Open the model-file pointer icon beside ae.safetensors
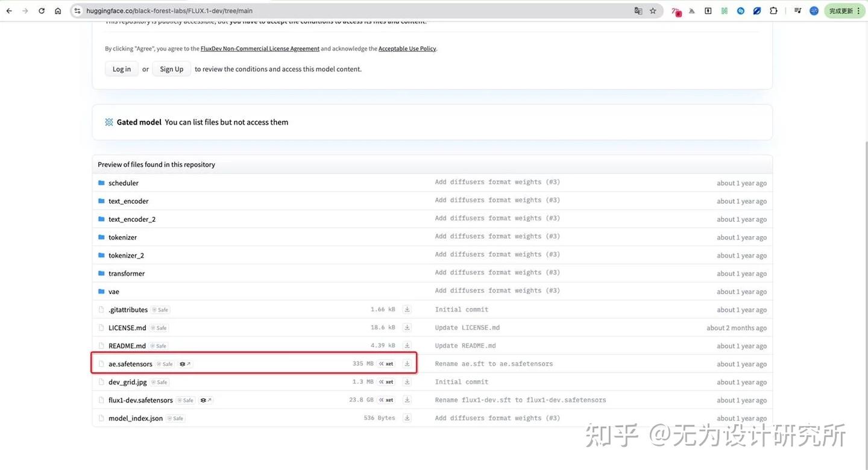Screen dimensions: 868x470 [186, 364]
